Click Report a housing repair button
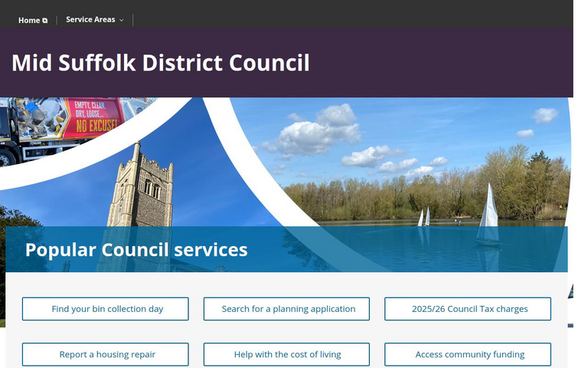Screen dimensions: 588x368 [x=106, y=354]
